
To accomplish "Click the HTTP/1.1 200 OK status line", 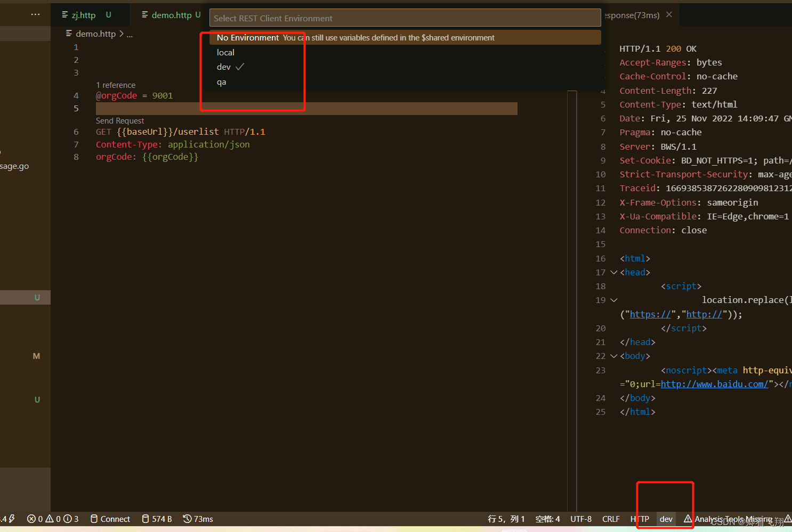I will (x=658, y=49).
